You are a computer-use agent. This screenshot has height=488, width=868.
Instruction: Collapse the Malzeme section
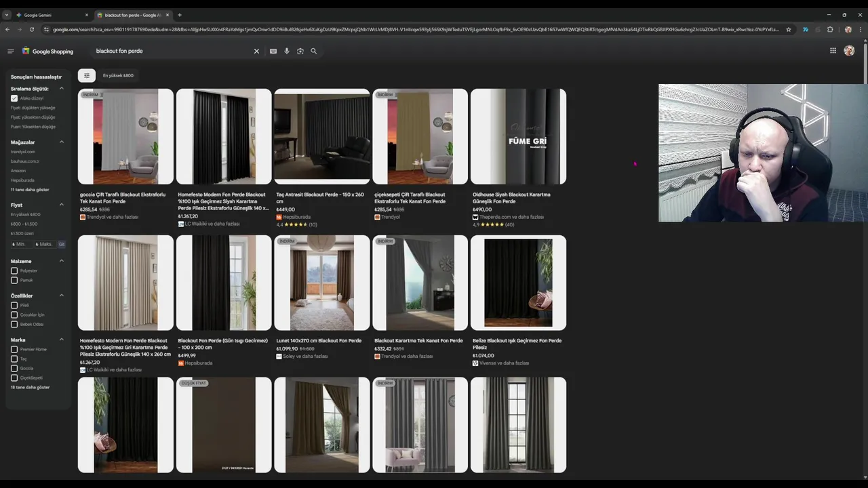pyautogui.click(x=62, y=261)
